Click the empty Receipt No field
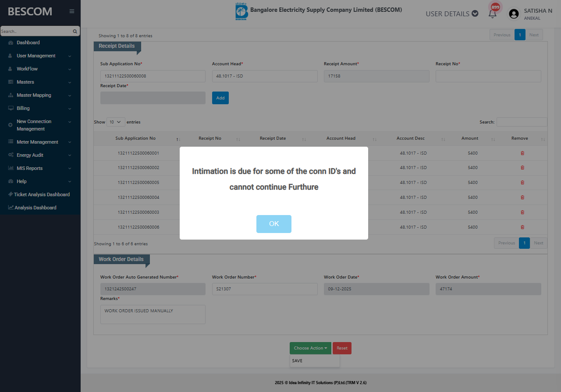This screenshot has width=561, height=392. (x=488, y=76)
